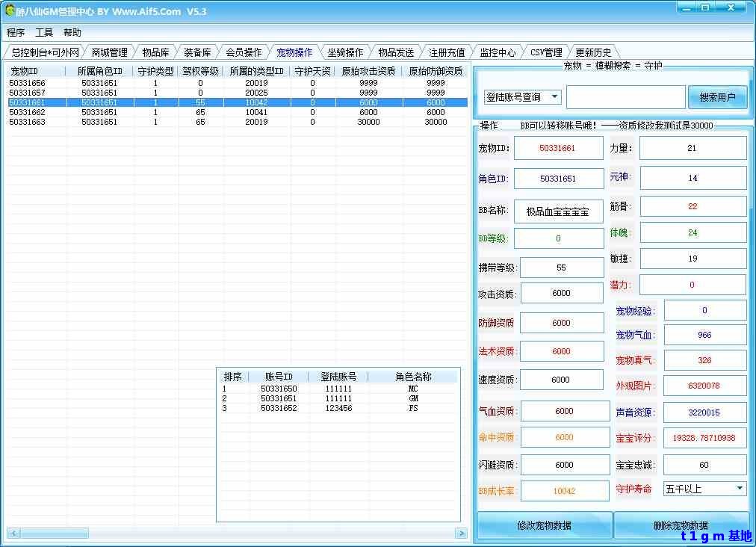
Task: Switch to the 坐骑操作 tab
Action: (345, 52)
